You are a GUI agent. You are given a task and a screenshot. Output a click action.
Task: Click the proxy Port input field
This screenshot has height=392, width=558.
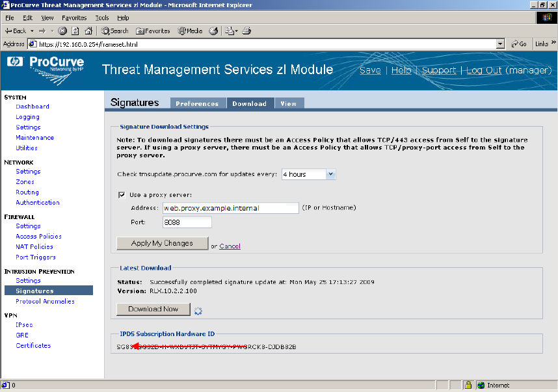187,222
